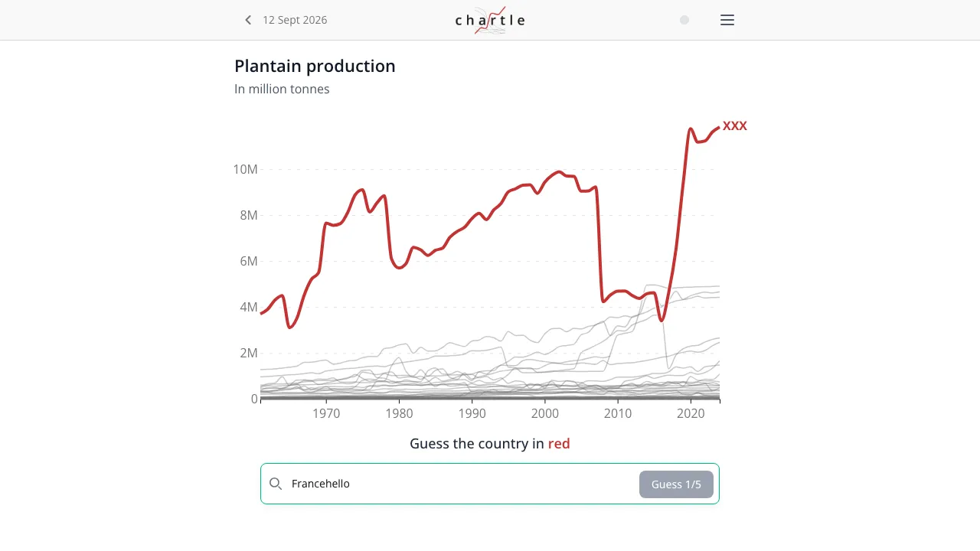Viewport: 980px width, 551px height.
Task: Go back with the left chevron arrow
Action: [x=248, y=20]
